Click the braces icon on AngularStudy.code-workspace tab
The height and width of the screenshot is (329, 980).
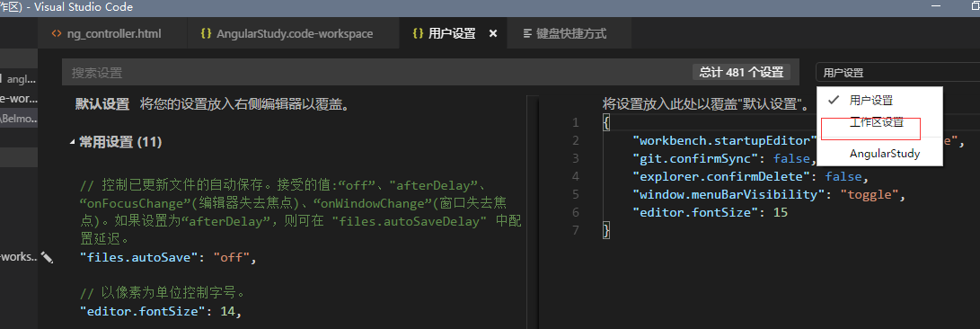point(206,34)
